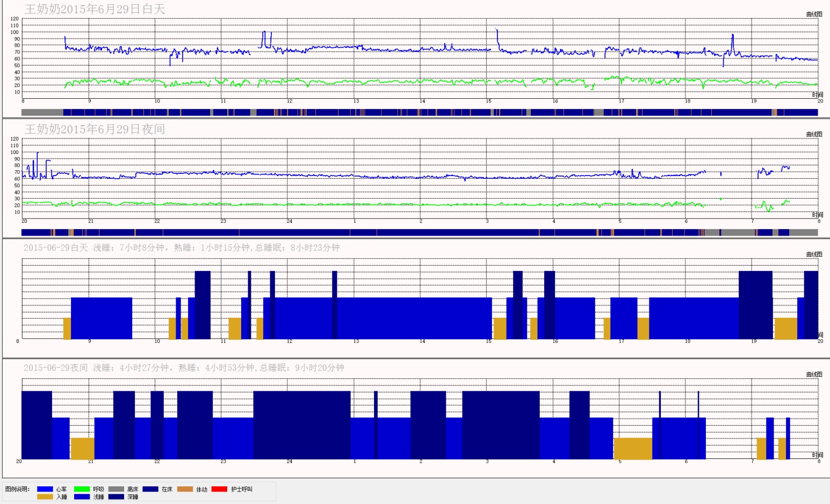Click the 图例说明 legend label
The width and height of the screenshot is (830, 504).
point(17,489)
